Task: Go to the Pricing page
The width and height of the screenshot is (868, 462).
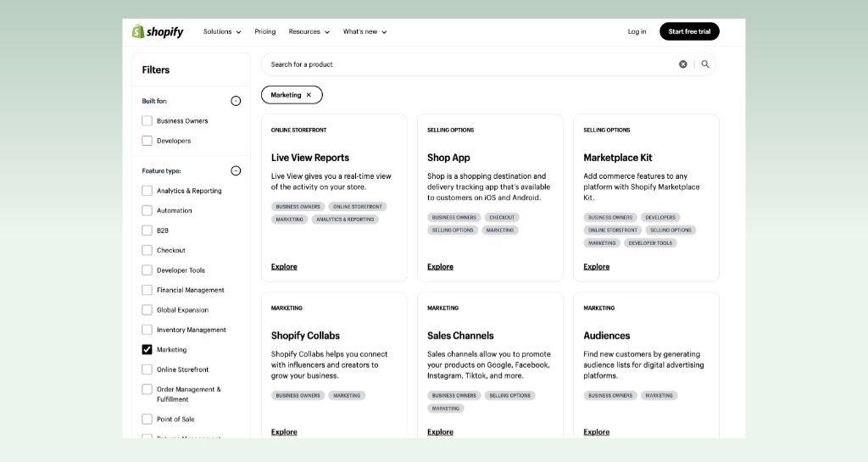Action: pos(264,31)
